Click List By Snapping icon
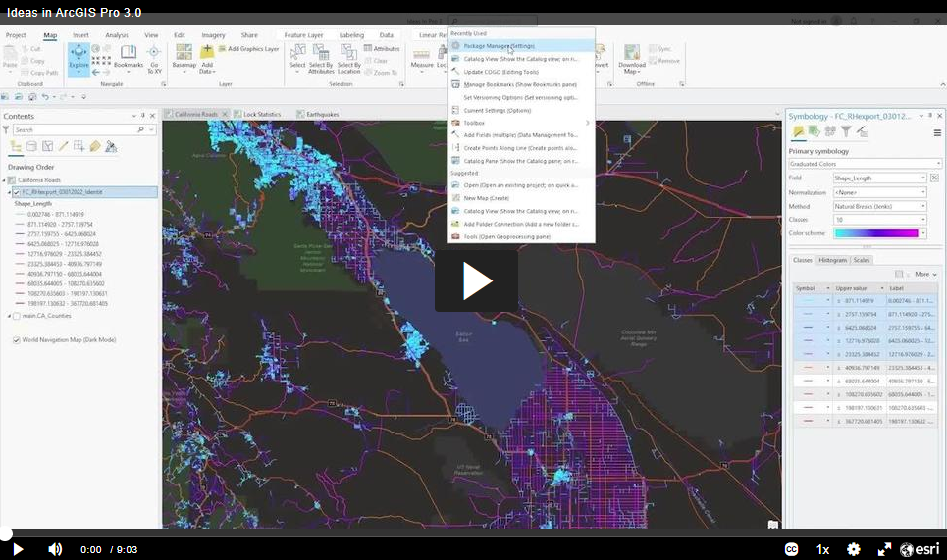This screenshot has height=560, width=947. tap(79, 147)
